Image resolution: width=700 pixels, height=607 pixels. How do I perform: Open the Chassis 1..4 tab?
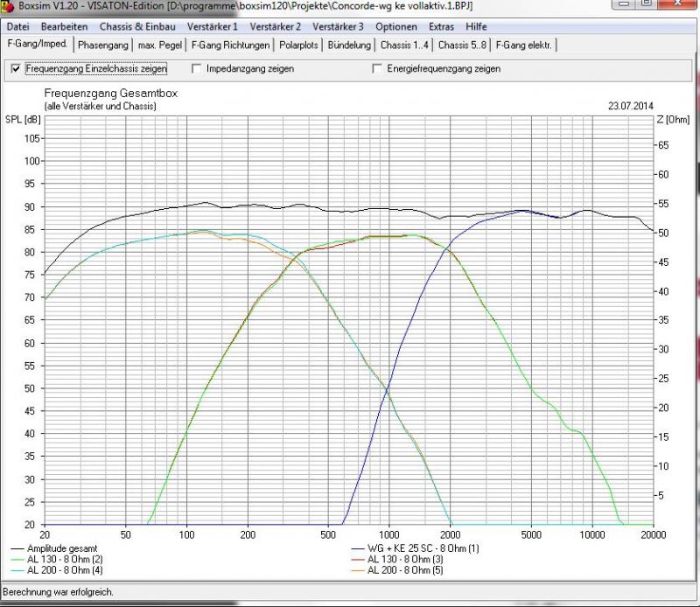405,45
